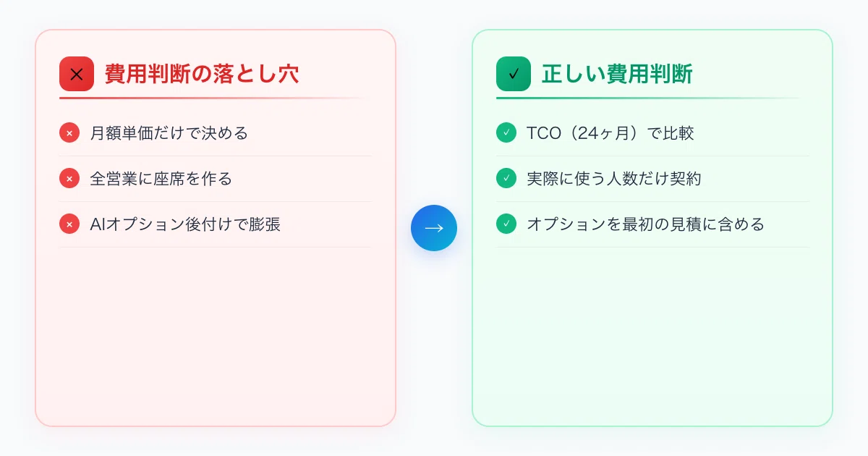Click the text 実際に使う人数だけ契約
868x456 pixels.
(614, 179)
